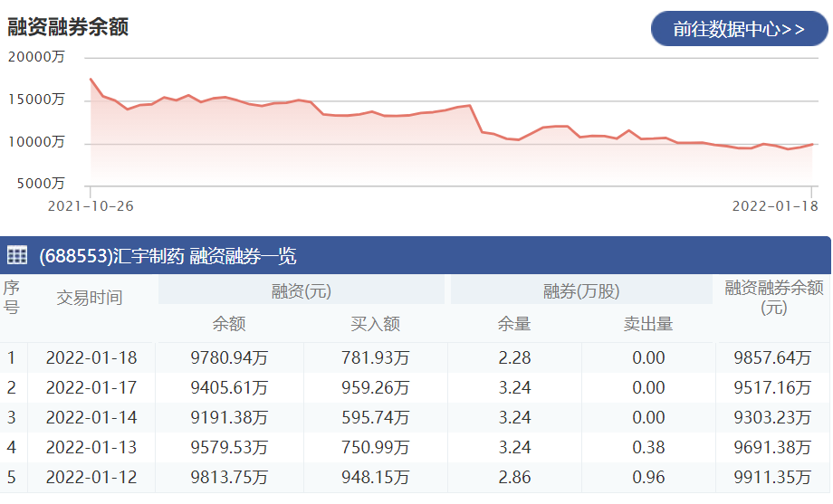Screen dimensions: 833x504
Task: Click the 959.26万 buy amount
Action: pyautogui.click(x=375, y=387)
